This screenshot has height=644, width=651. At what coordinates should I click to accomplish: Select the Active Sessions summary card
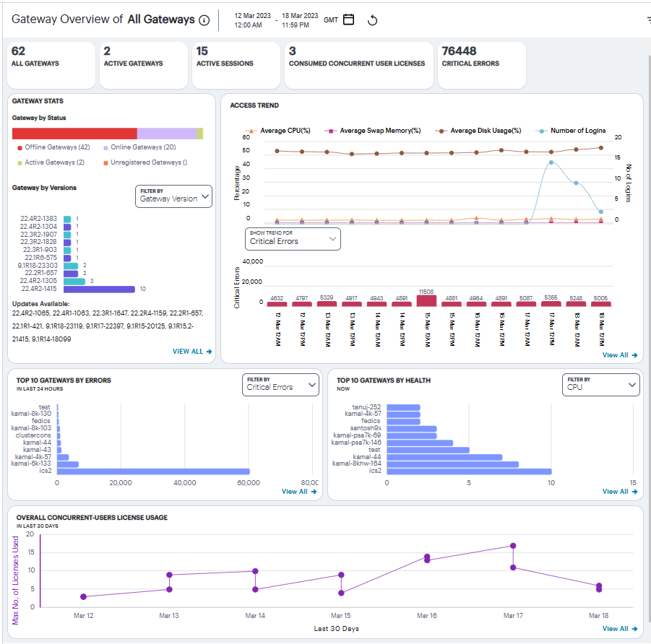coord(236,65)
